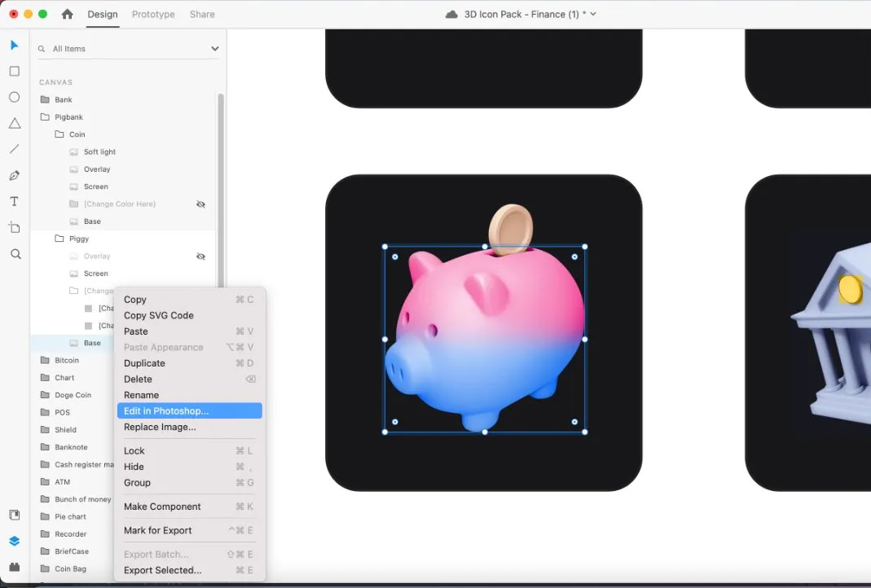This screenshot has height=588, width=871.
Task: Show the hidden Overlay layer under Piggy
Action: tap(200, 257)
